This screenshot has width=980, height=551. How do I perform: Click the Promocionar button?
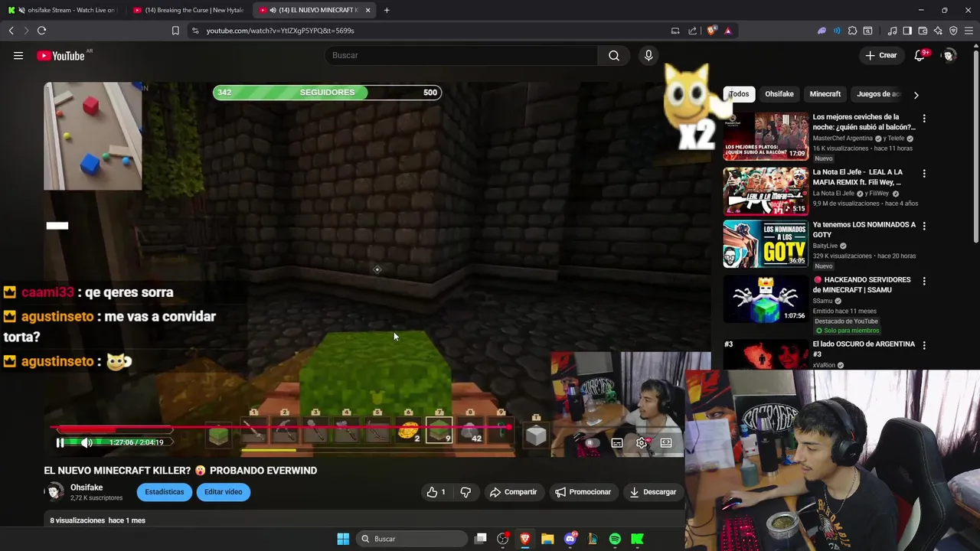583,492
